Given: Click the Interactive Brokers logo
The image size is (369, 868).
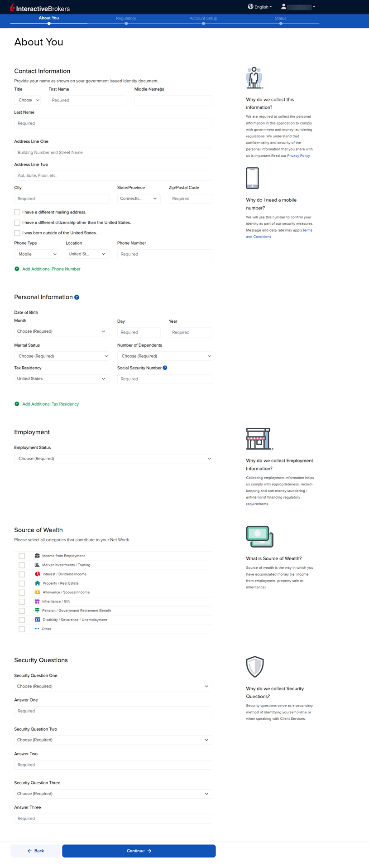Looking at the screenshot, I should [x=40, y=8].
